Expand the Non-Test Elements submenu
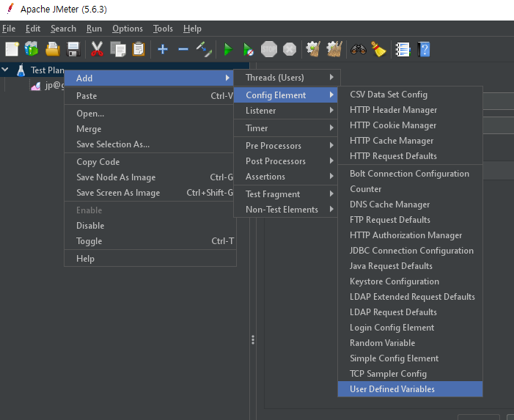Viewport: 514px width, 420px height. pos(286,210)
